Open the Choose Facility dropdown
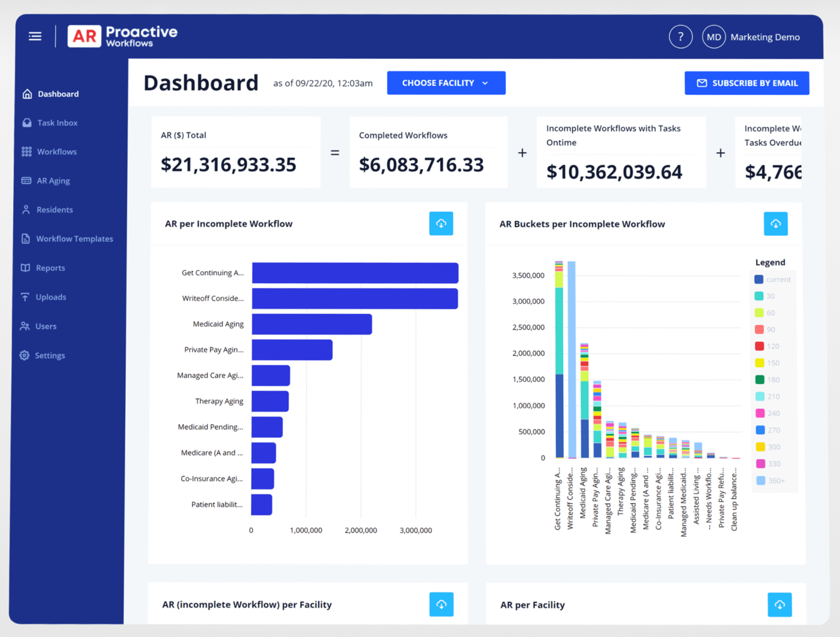This screenshot has height=637, width=840. coord(446,83)
